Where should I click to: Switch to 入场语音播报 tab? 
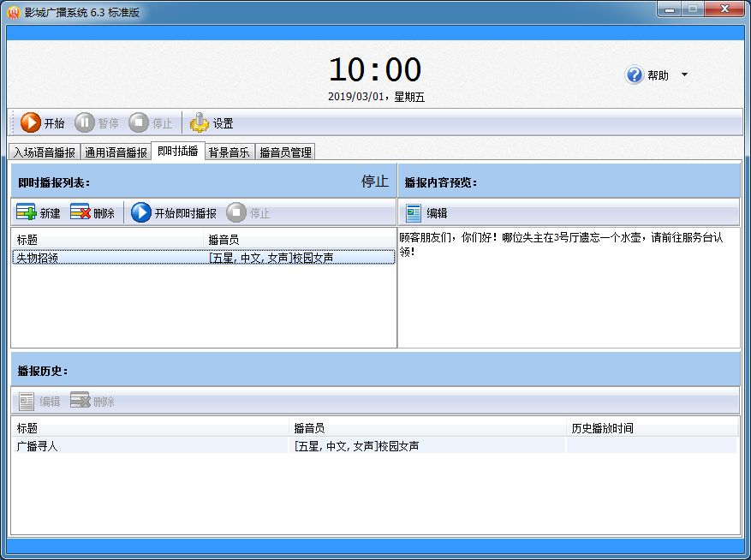click(45, 152)
